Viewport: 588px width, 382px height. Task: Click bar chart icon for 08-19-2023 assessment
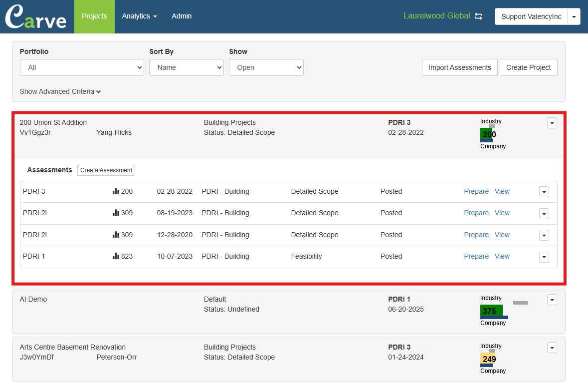point(116,213)
